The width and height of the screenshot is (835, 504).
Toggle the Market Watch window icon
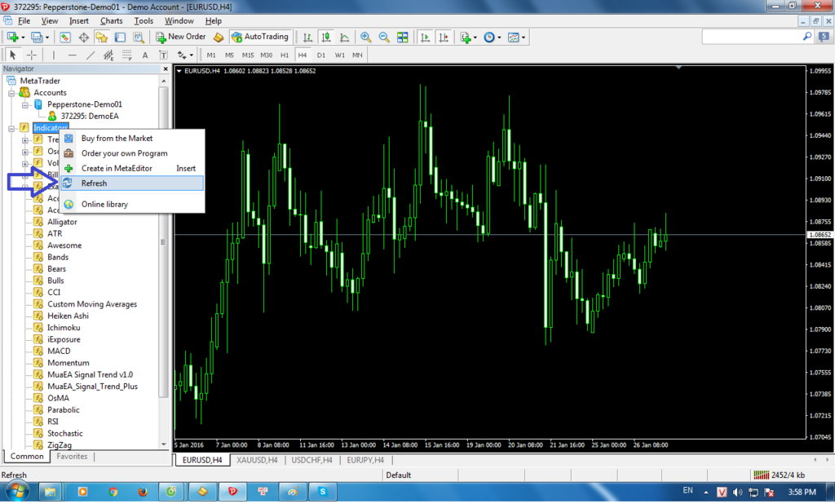65,38
